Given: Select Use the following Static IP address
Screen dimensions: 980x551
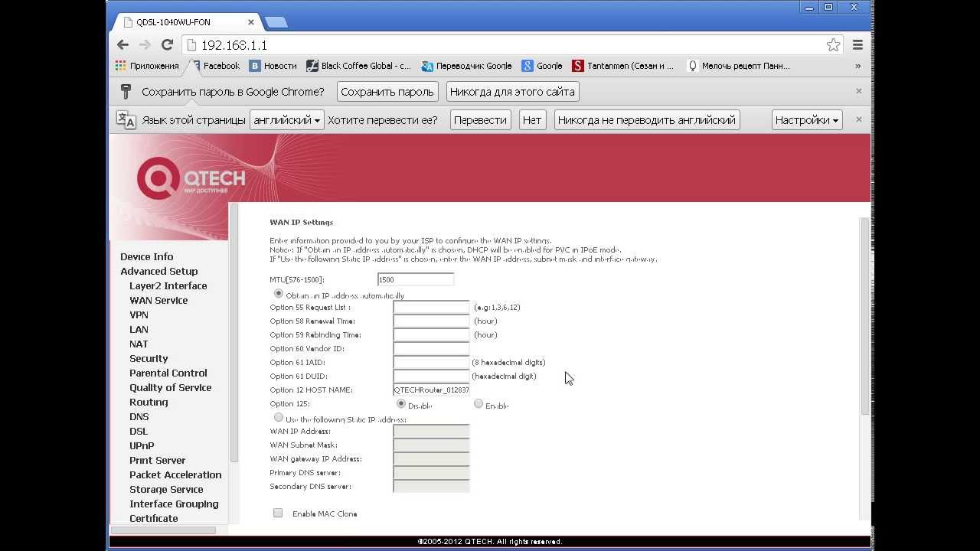Looking at the screenshot, I should pyautogui.click(x=279, y=417).
